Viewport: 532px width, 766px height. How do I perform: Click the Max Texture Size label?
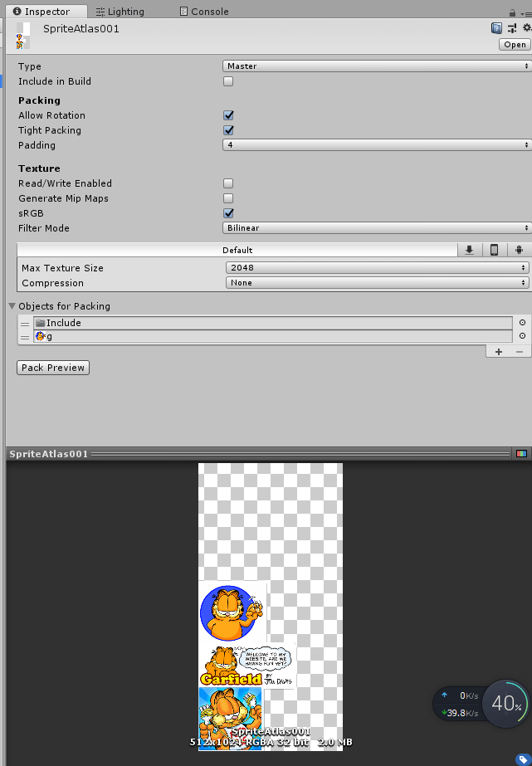[62, 268]
